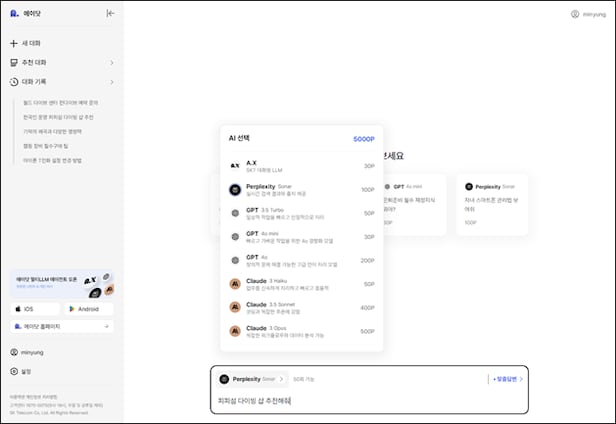Expand the 대화 기록 chevron

click(111, 81)
